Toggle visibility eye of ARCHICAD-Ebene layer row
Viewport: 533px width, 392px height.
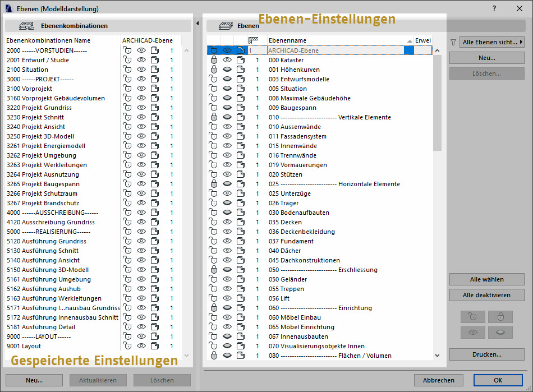pyautogui.click(x=227, y=50)
